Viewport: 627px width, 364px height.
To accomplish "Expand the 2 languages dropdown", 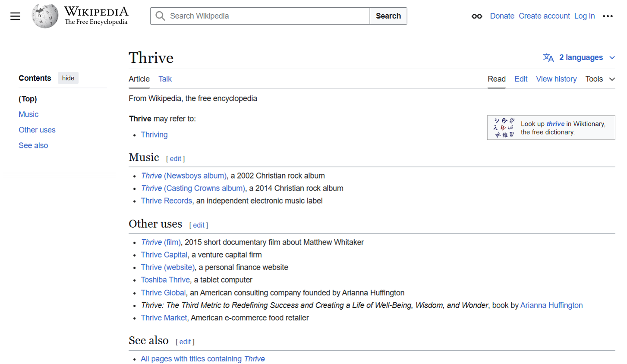I will click(579, 58).
